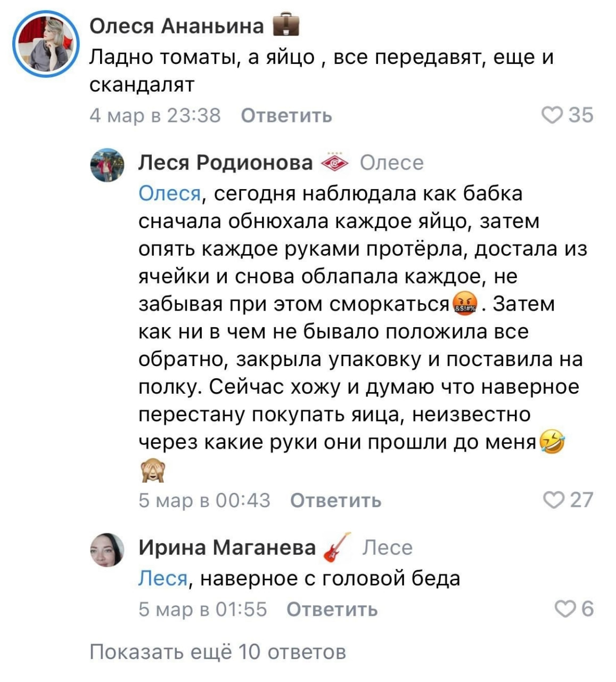This screenshot has width=616, height=682.
Task: Expand Показать ещё 10 ответов
Action: point(218,652)
